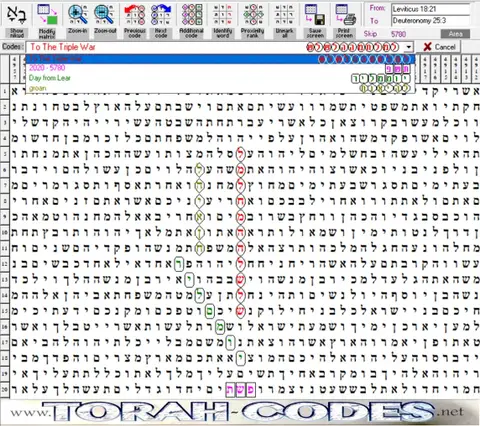Click the Proximity rank label button
This screenshot has width=480, height=426.
(x=253, y=33)
